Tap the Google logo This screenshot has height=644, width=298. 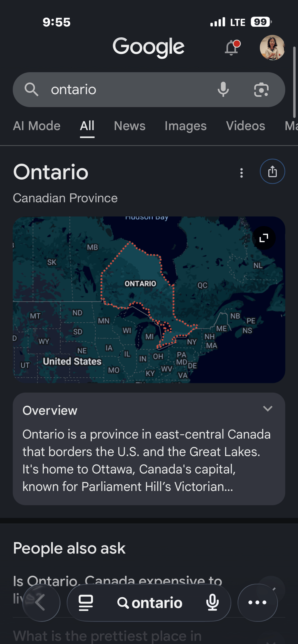148,47
